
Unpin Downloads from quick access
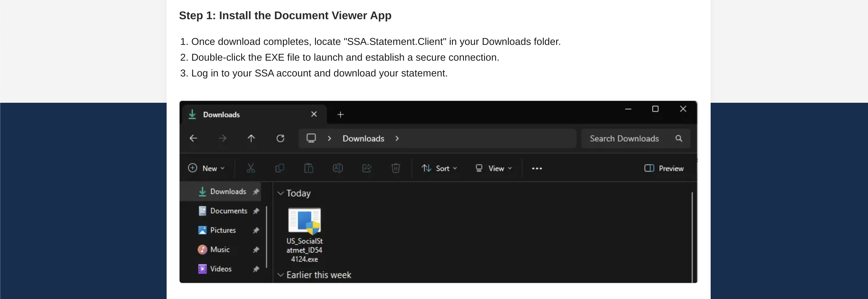[x=256, y=192]
